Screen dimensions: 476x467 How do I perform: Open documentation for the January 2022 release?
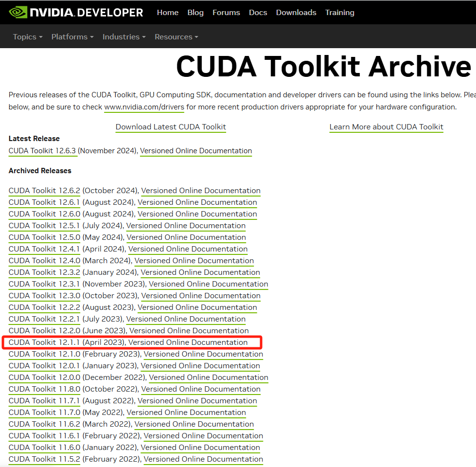[200, 448]
